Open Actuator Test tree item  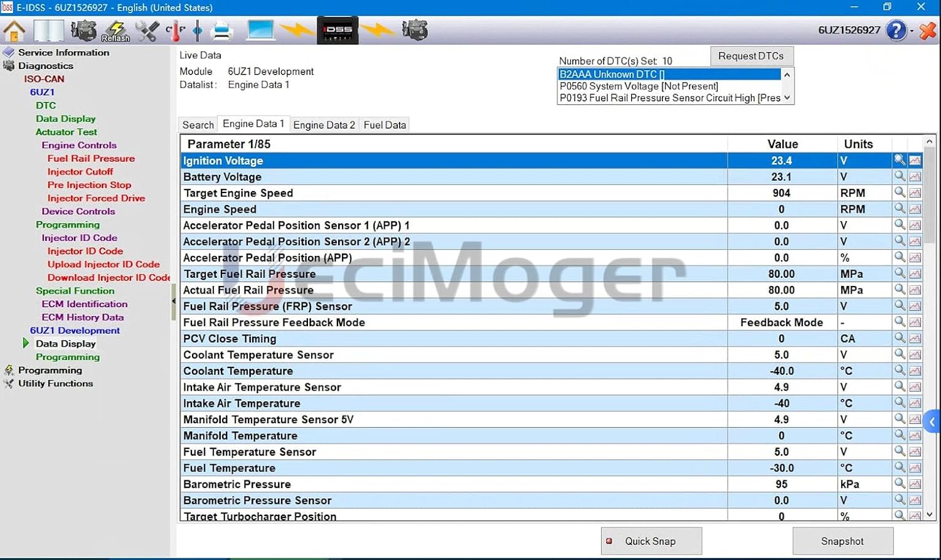click(x=66, y=132)
